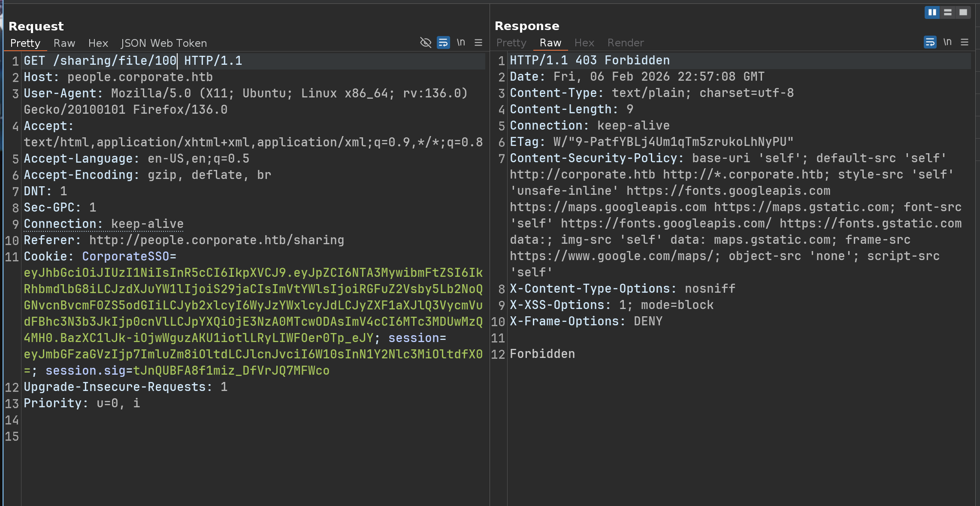The width and height of the screenshot is (980, 506).
Task: Toggle hide non-printable characters eye icon in Request
Action: point(425,42)
